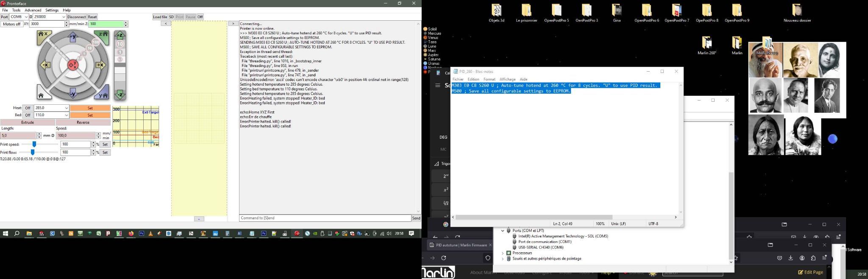Open the Le prisonnier desktop folder
The width and height of the screenshot is (868, 279).
[x=526, y=13]
